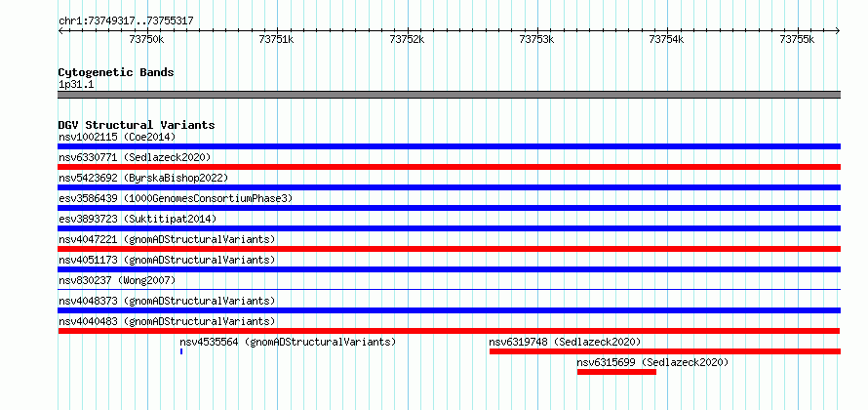Select the blue bar under nsv4048373
Screen dimensions: 868x410
coord(449,310)
